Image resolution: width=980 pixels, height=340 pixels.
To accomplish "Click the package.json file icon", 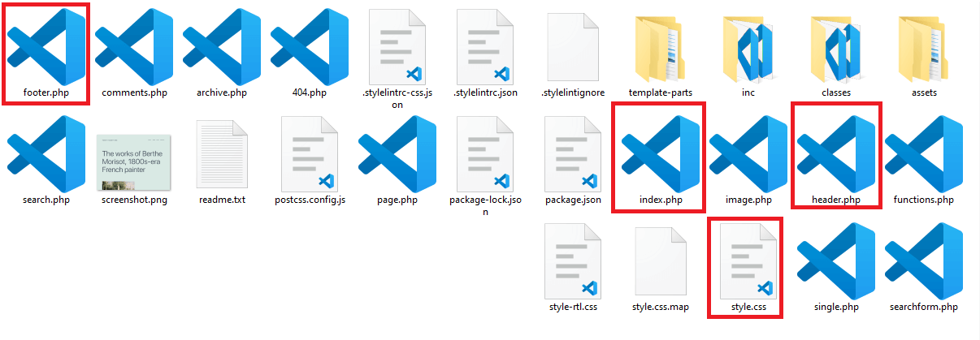I will tap(573, 153).
